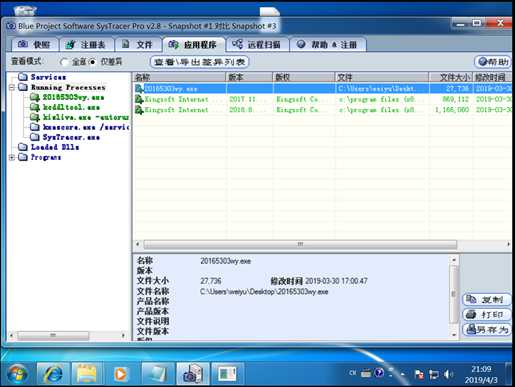Open the 快照 snapshot tab
This screenshot has height=387, width=515.
[x=35, y=44]
